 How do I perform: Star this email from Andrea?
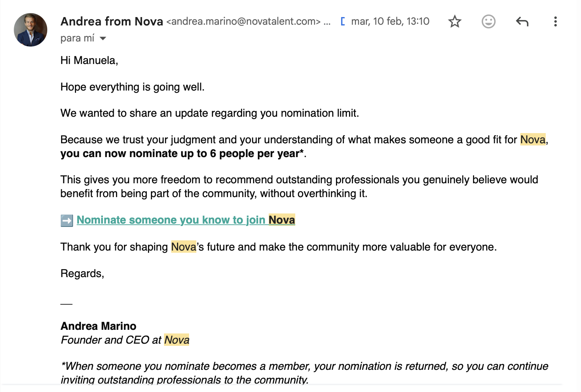point(454,21)
